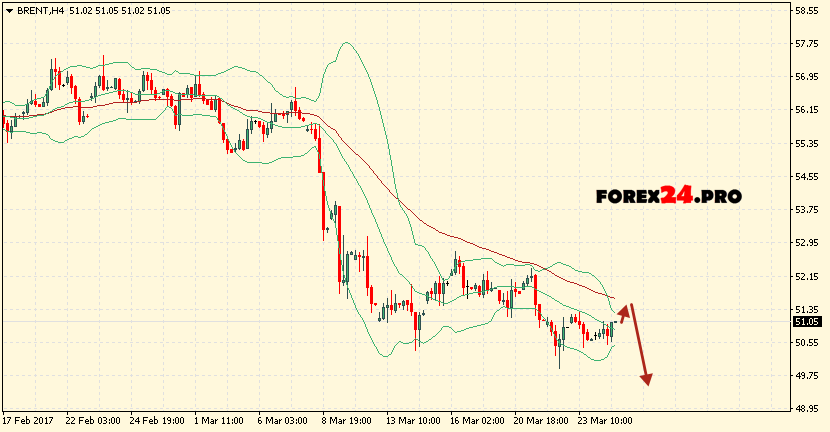Viewport: 830px width, 432px height.
Task: Click the peak of the upper Bollinger band
Action: point(347,44)
